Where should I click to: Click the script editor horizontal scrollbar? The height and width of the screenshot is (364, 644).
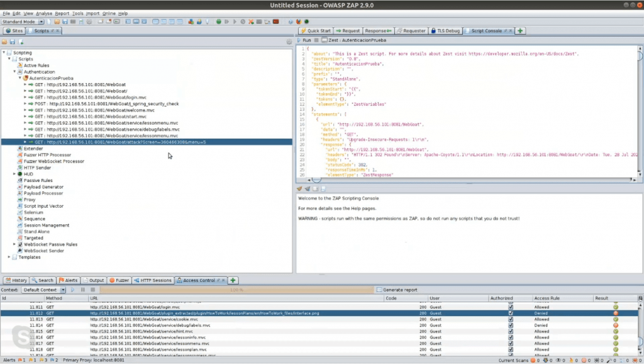472,179
